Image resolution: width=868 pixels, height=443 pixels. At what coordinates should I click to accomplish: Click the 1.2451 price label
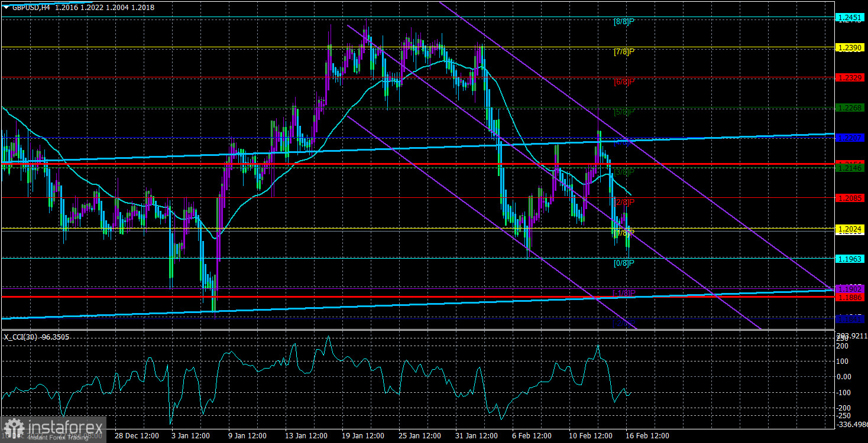tap(851, 18)
